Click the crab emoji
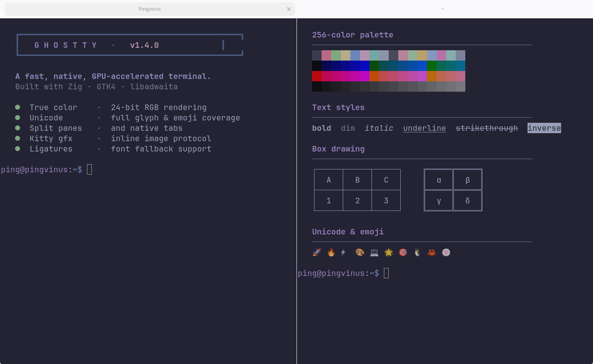The height and width of the screenshot is (364, 593). click(432, 252)
